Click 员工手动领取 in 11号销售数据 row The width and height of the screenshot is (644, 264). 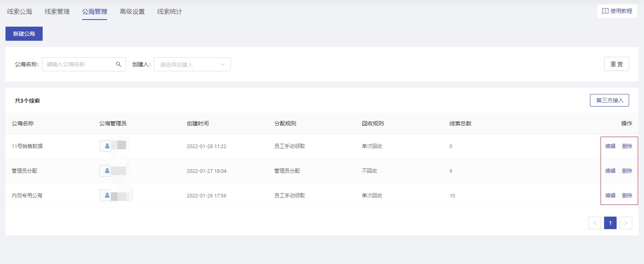coord(290,146)
